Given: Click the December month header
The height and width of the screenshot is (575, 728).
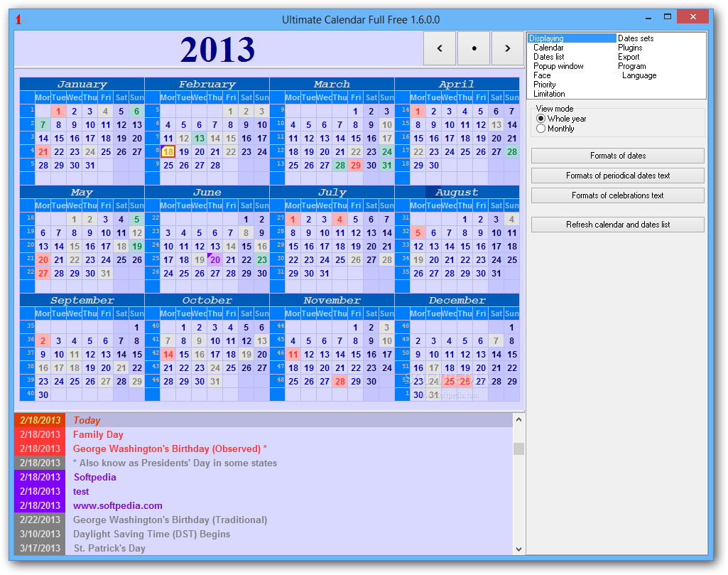Looking at the screenshot, I should point(457,300).
